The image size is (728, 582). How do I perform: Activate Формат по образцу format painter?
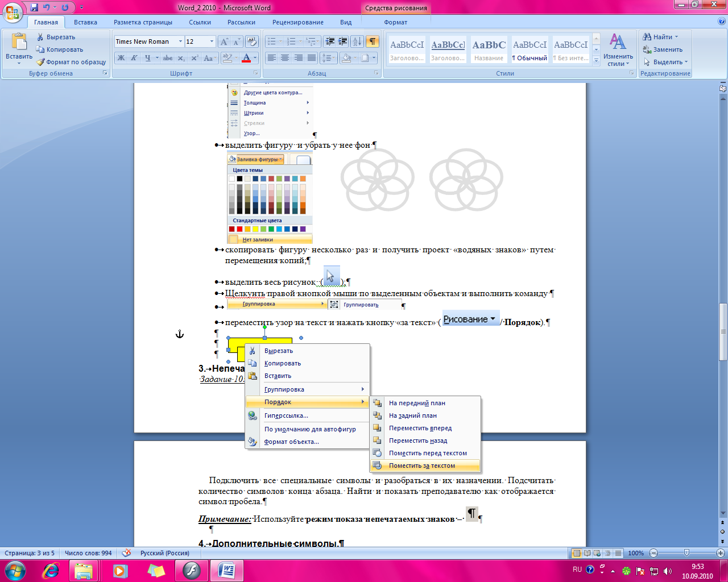(x=71, y=62)
